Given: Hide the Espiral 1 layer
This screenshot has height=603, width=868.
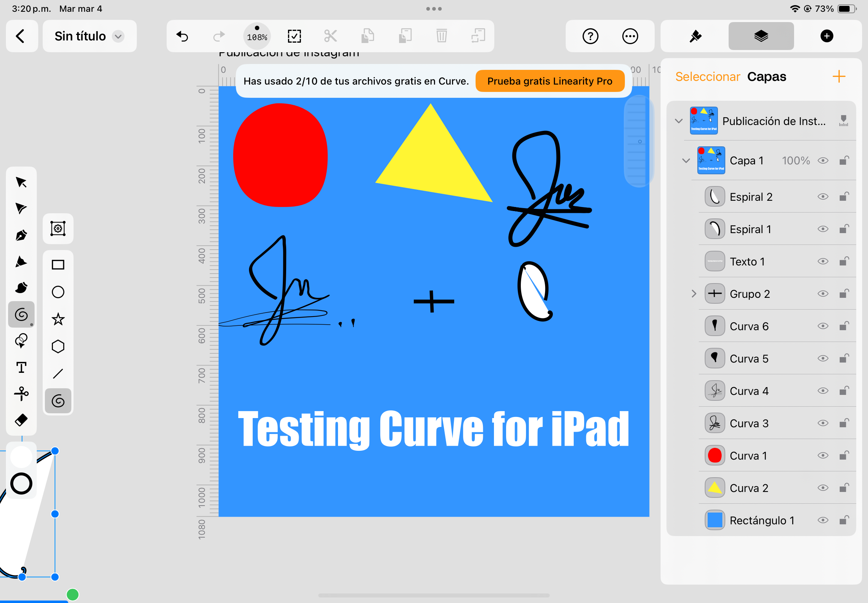Looking at the screenshot, I should 823,229.
